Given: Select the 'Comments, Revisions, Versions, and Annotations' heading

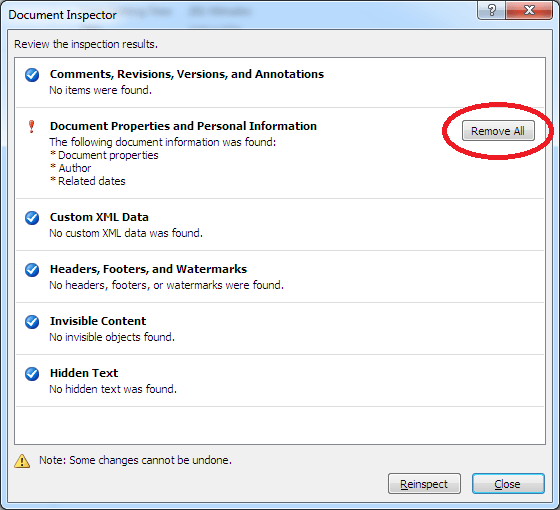Looking at the screenshot, I should pyautogui.click(x=187, y=74).
